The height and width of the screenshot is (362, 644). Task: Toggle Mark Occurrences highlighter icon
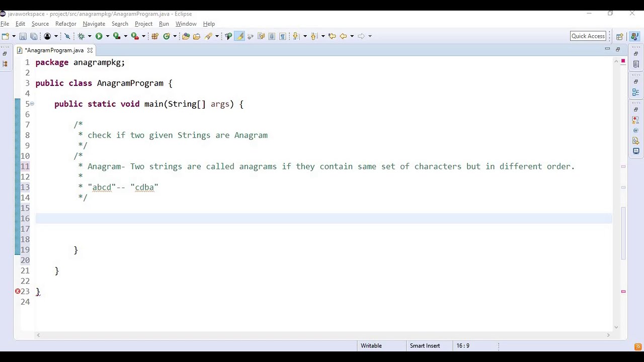239,36
